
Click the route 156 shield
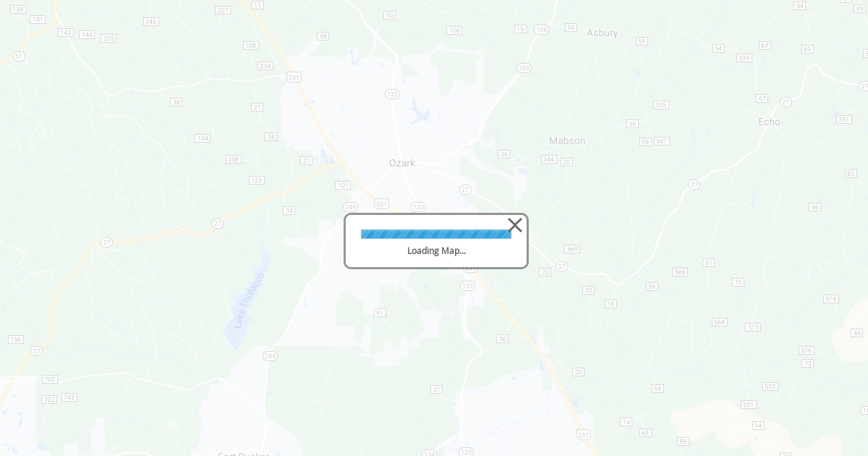tap(16, 339)
